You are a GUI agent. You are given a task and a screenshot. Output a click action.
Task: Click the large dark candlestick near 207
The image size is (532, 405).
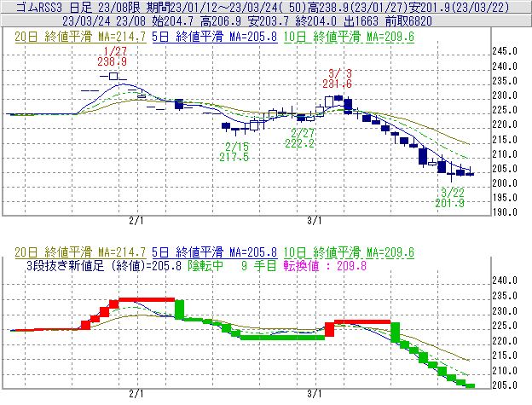[x=423, y=156]
